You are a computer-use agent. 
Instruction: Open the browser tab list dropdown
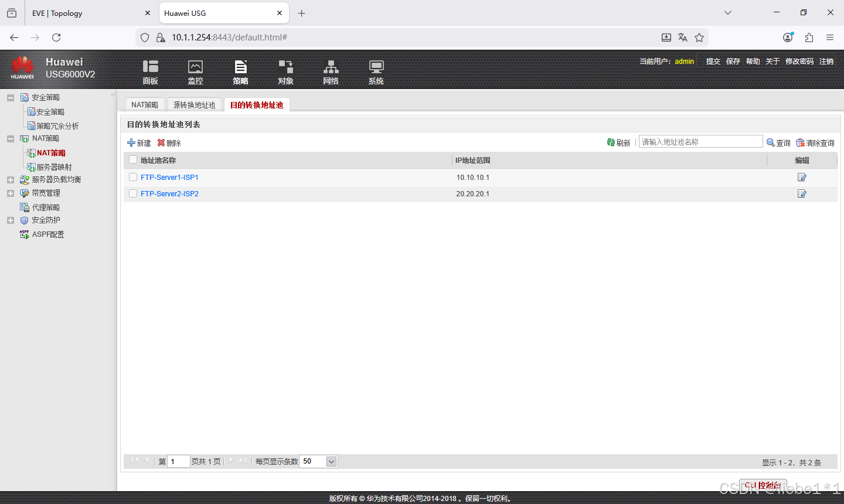pos(728,13)
